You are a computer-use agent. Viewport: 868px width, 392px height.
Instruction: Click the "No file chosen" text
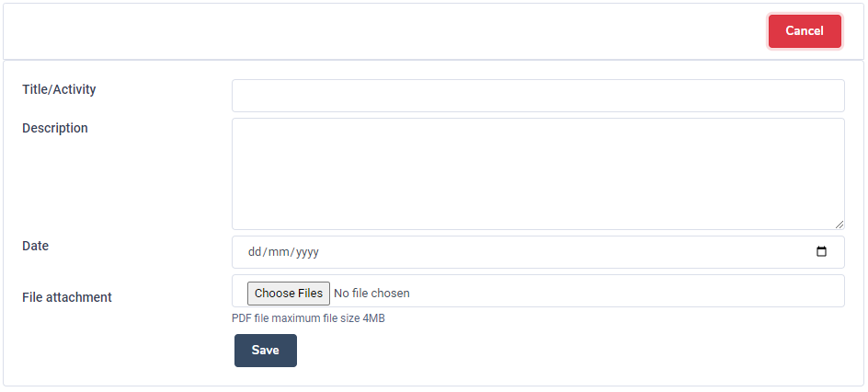click(x=371, y=294)
